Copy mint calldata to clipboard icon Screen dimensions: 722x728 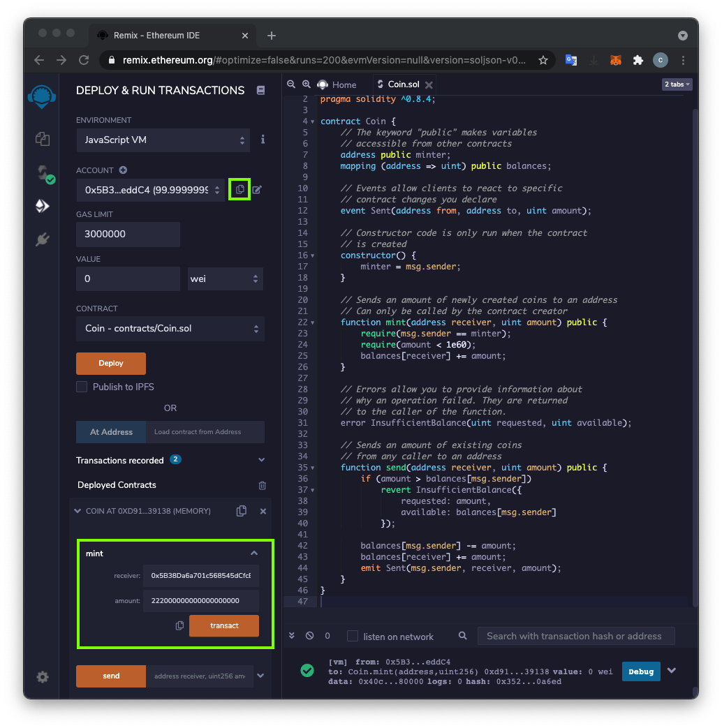[180, 625]
